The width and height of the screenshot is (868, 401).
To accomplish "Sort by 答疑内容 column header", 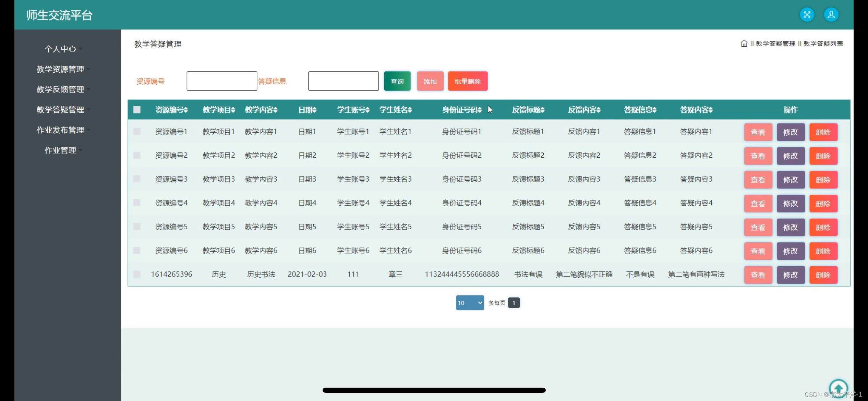I will [x=696, y=110].
